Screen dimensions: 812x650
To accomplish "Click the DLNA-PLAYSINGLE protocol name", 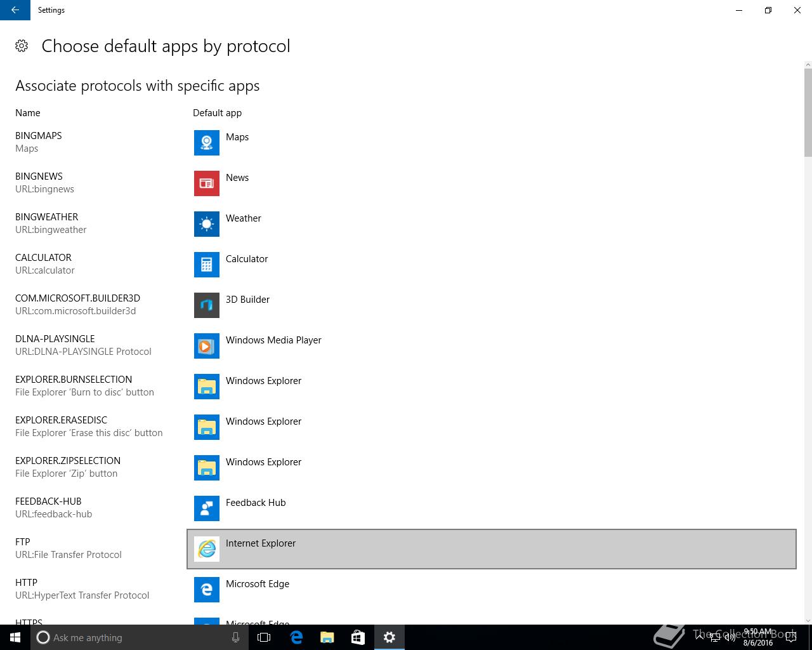I will [x=55, y=339].
